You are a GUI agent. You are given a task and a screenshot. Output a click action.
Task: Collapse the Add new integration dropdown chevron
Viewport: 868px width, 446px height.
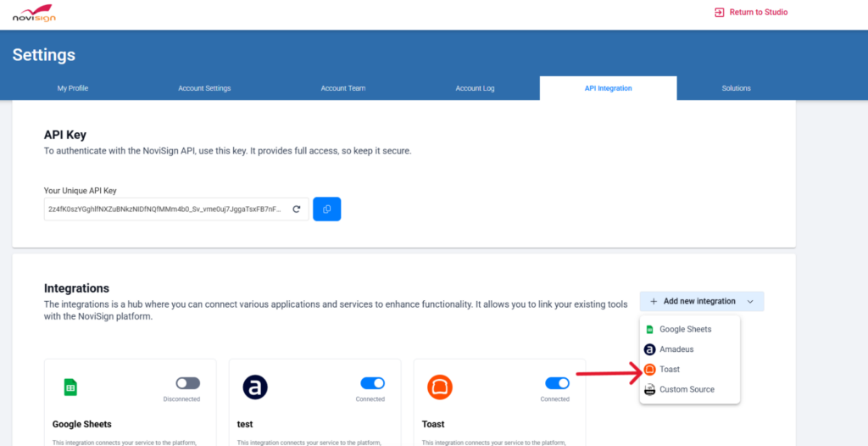(x=750, y=301)
